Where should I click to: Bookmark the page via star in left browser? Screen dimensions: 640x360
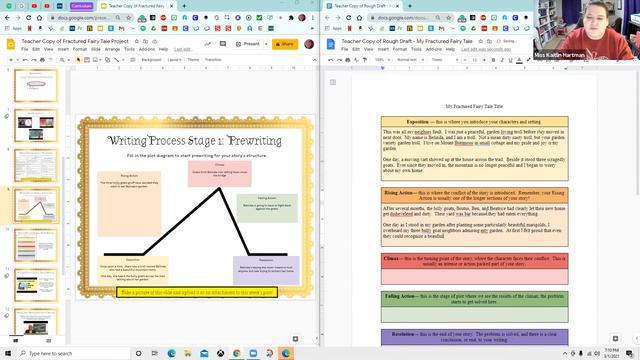[129, 18]
